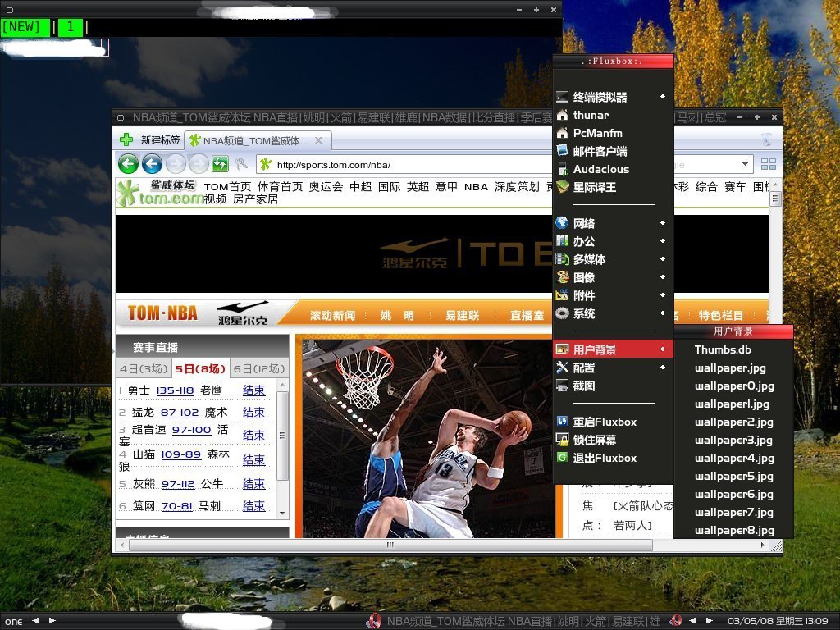
Task: Launch thunar from the Fluxbox menu
Action: 612,115
